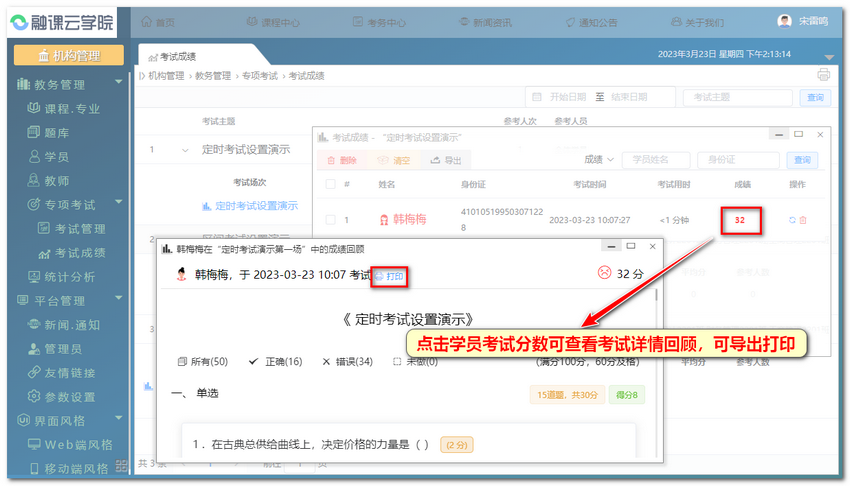Click the 学员姓名 input field

(655, 160)
